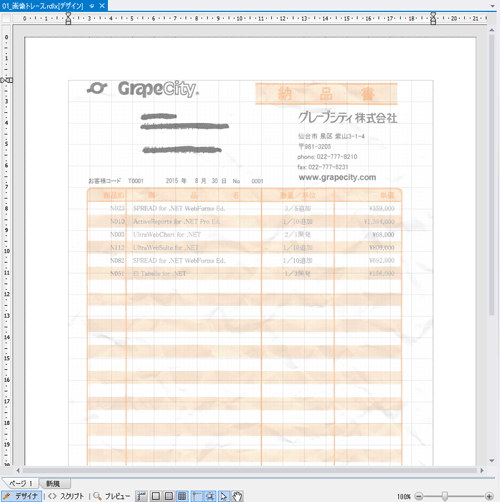Pin the 01_画像トレース.rdlx document tab
This screenshot has height=502, width=500.
[92, 6]
